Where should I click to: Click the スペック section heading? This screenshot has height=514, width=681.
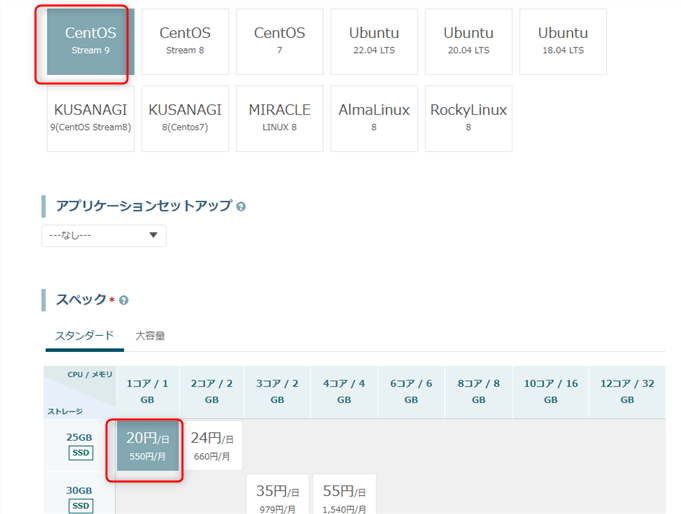(x=81, y=299)
